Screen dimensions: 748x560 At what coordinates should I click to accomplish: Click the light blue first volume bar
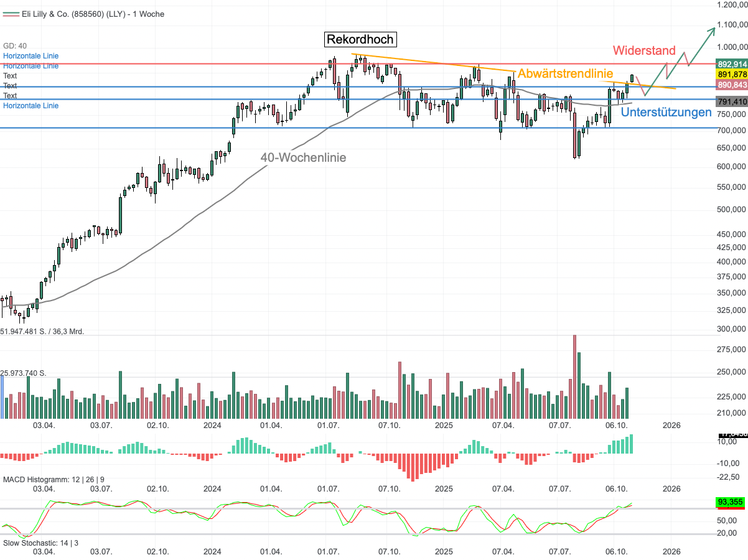coord(2,398)
